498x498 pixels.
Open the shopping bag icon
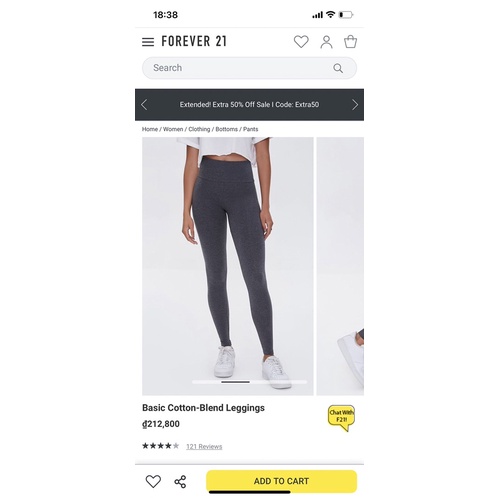[x=350, y=42]
